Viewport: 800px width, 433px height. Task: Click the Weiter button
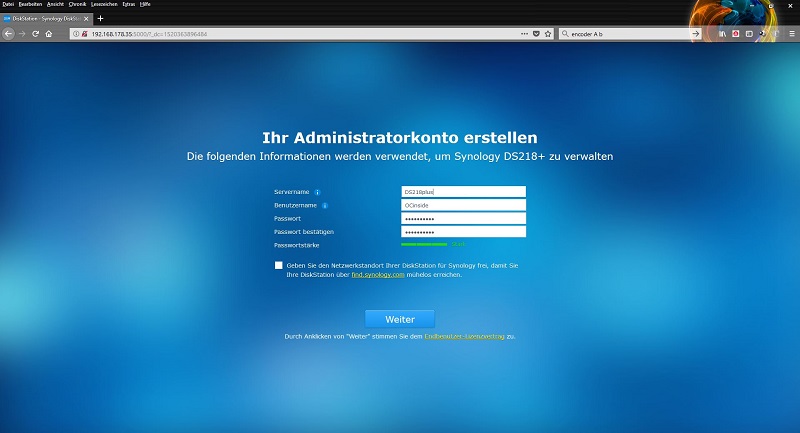400,319
